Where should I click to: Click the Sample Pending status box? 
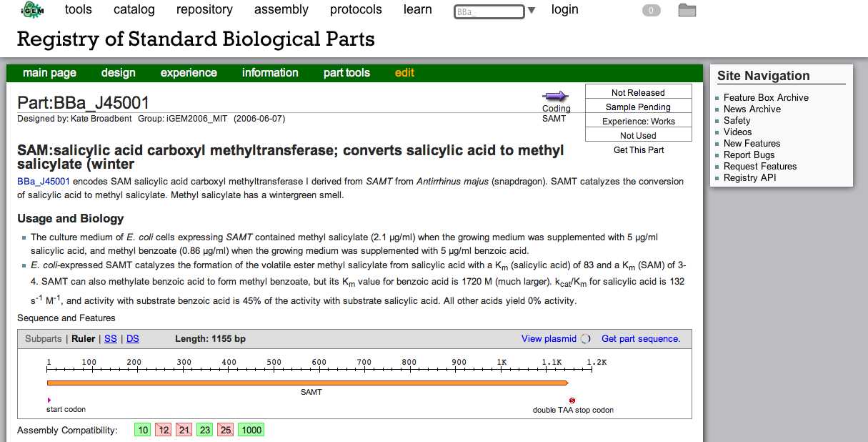(x=639, y=106)
